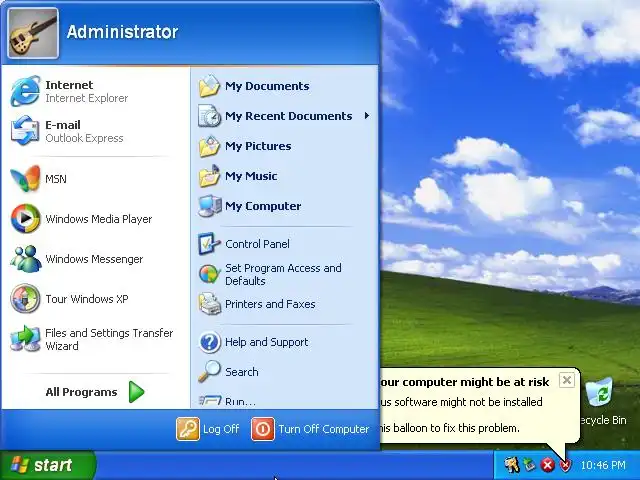Select the Run... menu entry
Screen dimensions: 640x480
pyautogui.click(x=240, y=401)
